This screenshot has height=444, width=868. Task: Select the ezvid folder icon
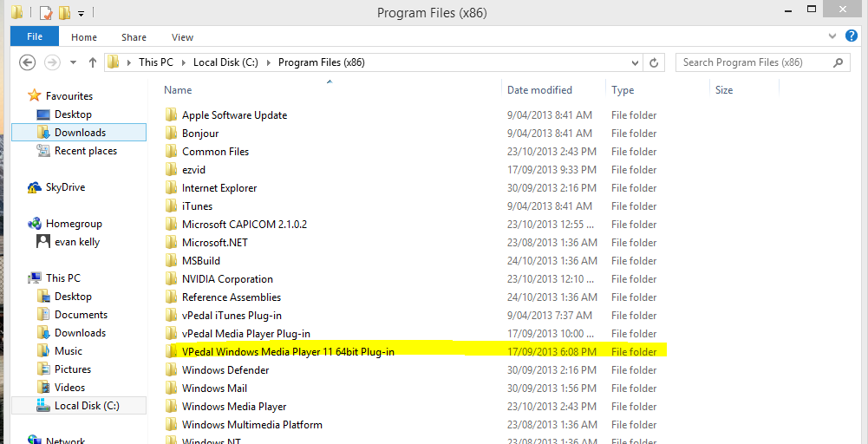[171, 171]
